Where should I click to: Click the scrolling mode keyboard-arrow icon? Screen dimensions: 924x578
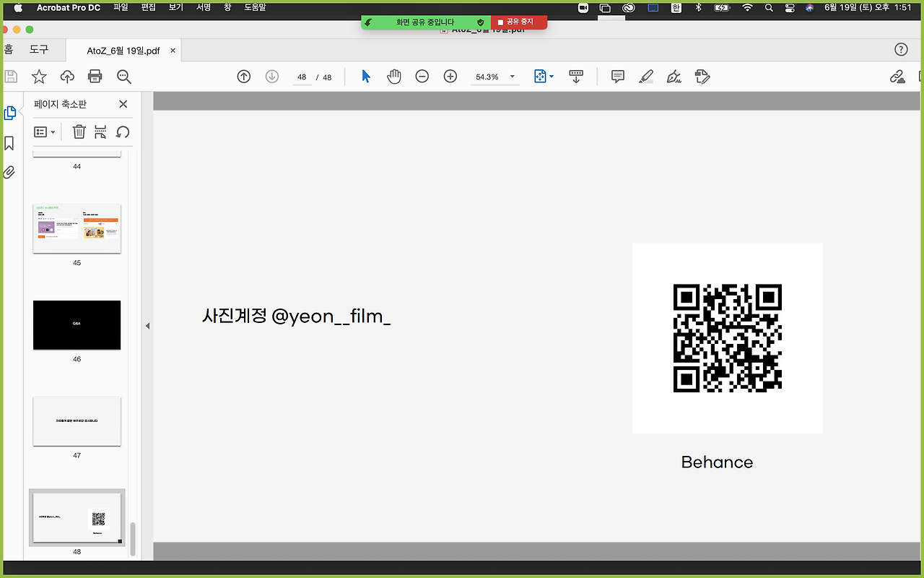[x=576, y=77]
